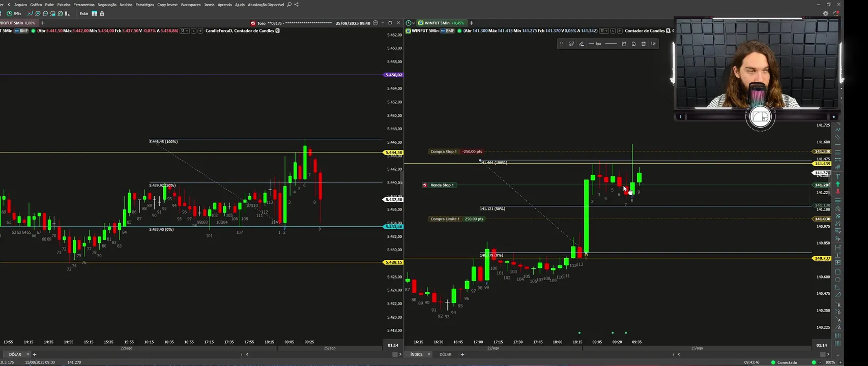868x366 pixels.
Task: Open the settings gear at top right
Action: coord(825,14)
